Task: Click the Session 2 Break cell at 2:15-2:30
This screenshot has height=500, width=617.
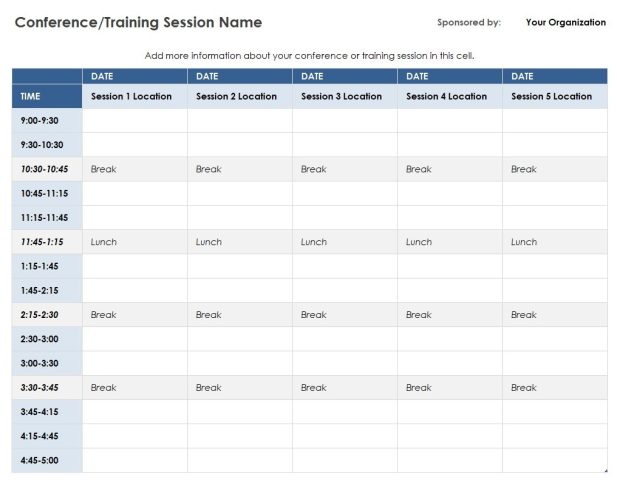Action: (x=239, y=315)
